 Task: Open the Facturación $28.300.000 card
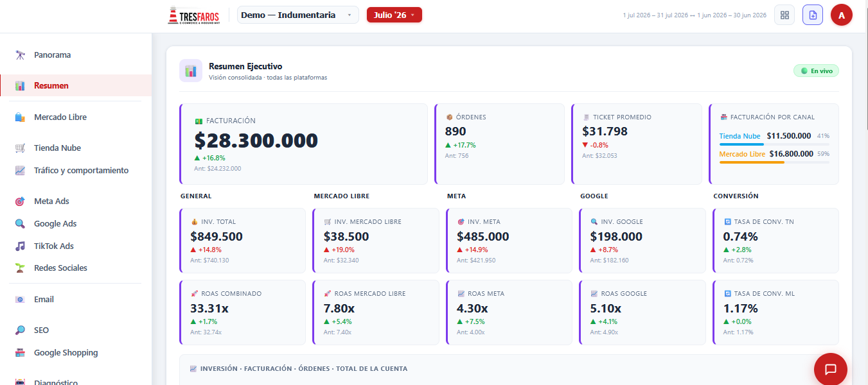coord(303,144)
